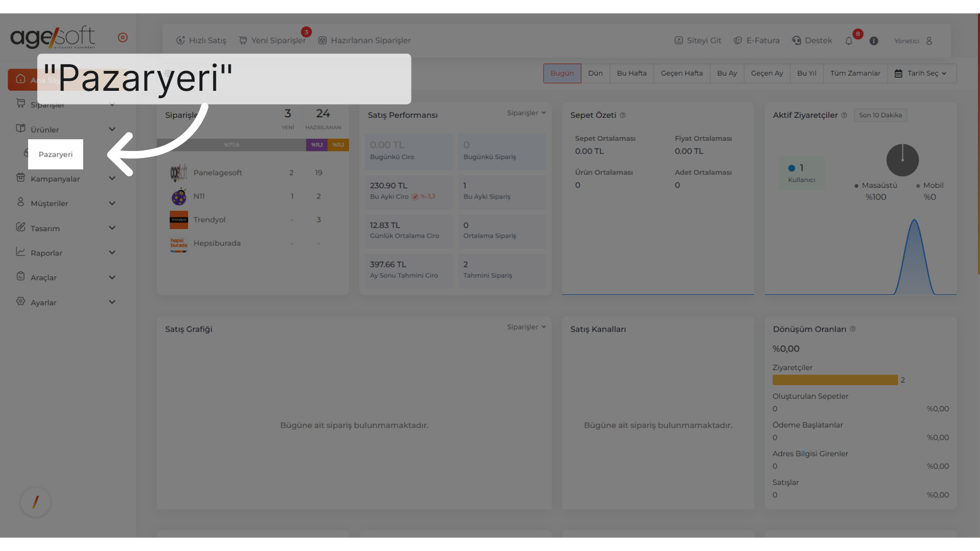Select Geçen Hafta date filter
The height and width of the screenshot is (551, 980).
tap(681, 73)
